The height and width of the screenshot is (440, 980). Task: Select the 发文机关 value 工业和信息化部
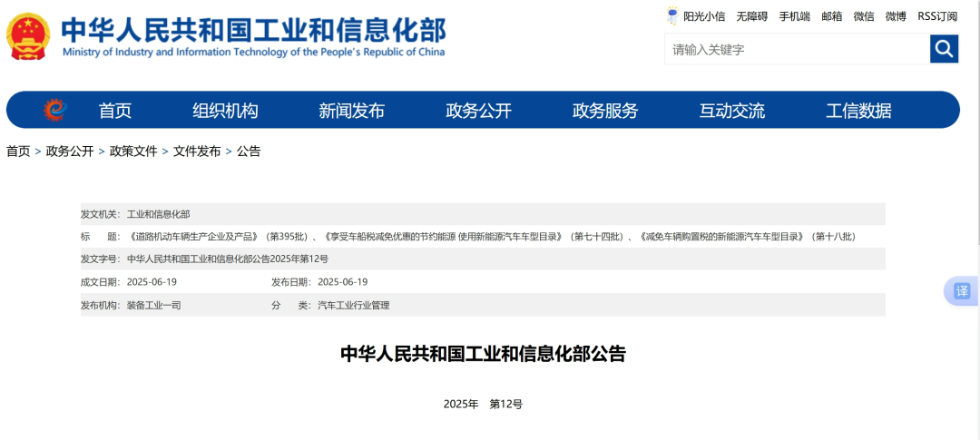click(x=159, y=214)
